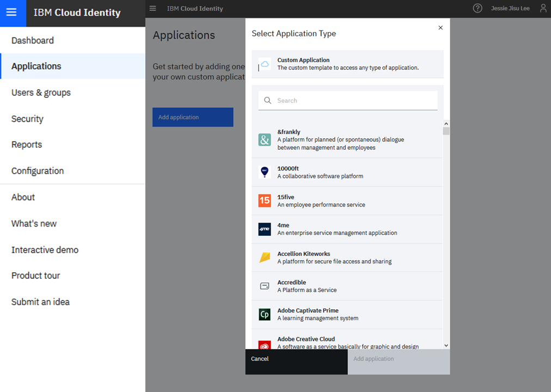Viewport: 551px width, 392px height.
Task: Click 'An employee performance service' description
Action: pos(321,205)
